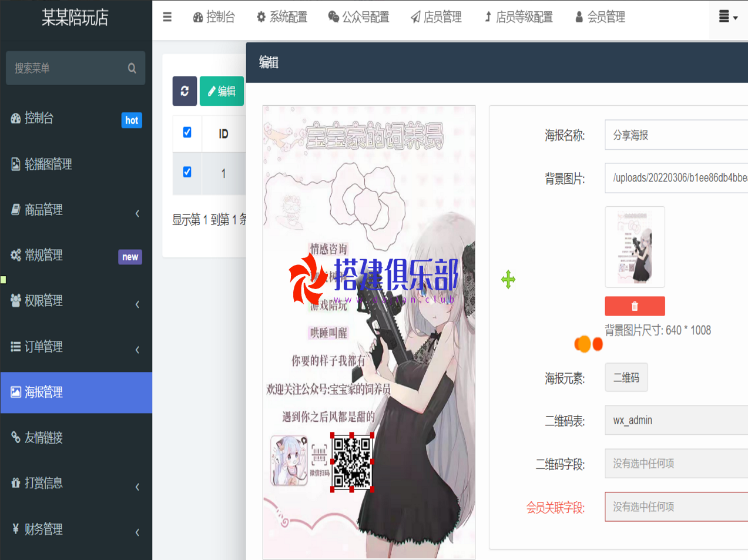748x560 pixels.
Task: Open 系统配置 top menu item
Action: coord(282,17)
